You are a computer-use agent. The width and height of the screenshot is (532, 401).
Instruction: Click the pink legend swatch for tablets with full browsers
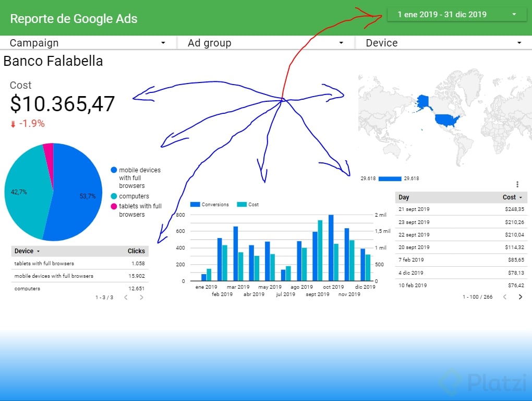(114, 206)
